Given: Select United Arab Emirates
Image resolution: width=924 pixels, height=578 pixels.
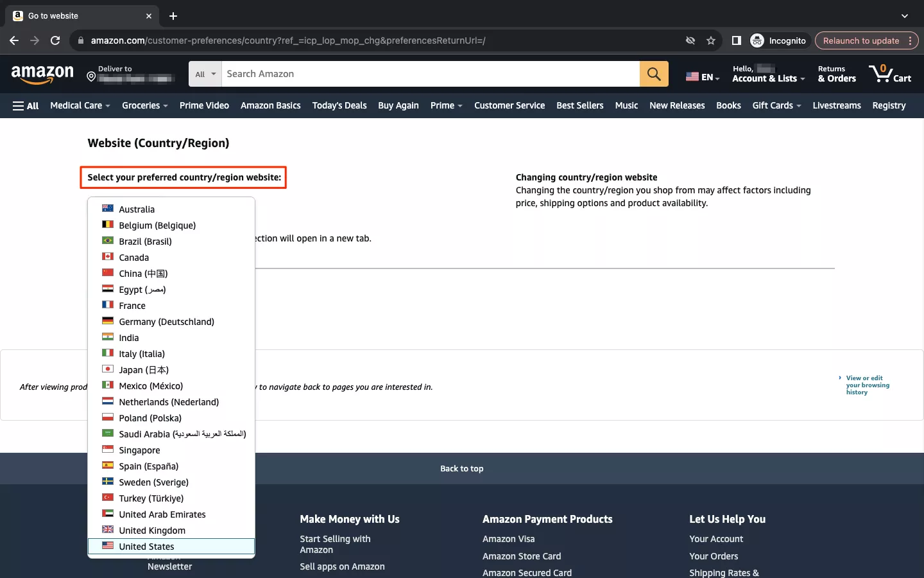Looking at the screenshot, I should click(x=171, y=514).
